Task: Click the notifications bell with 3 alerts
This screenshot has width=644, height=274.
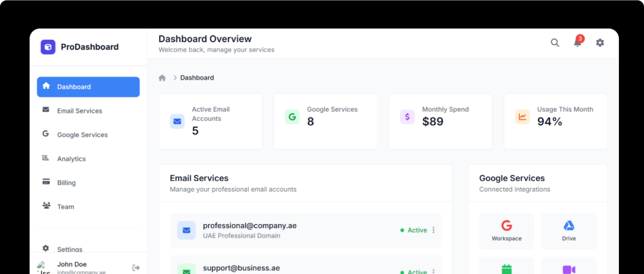Action: [x=577, y=43]
